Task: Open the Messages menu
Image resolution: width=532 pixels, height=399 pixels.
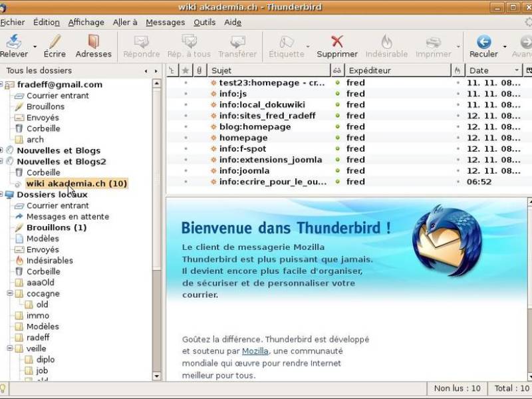Action: coord(166,23)
